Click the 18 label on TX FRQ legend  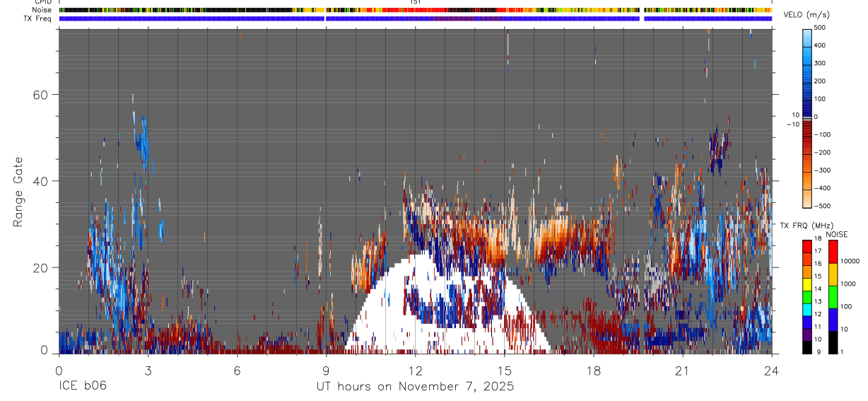click(x=818, y=238)
